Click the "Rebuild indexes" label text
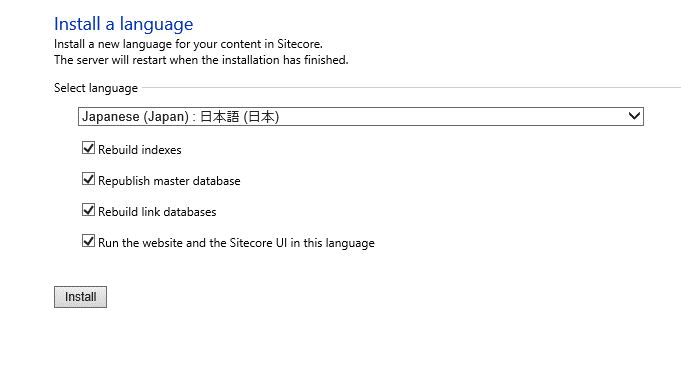Image resolution: width=681 pixels, height=382 pixels. [x=139, y=150]
